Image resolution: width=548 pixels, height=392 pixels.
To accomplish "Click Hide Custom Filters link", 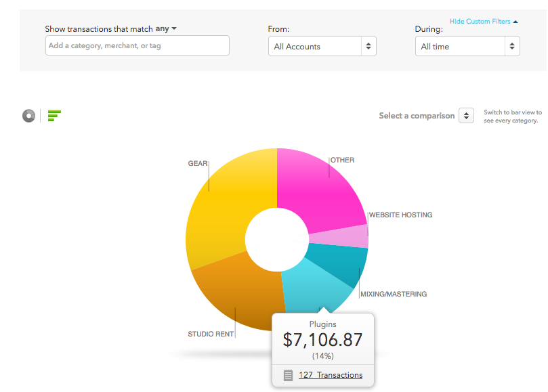I will (483, 22).
